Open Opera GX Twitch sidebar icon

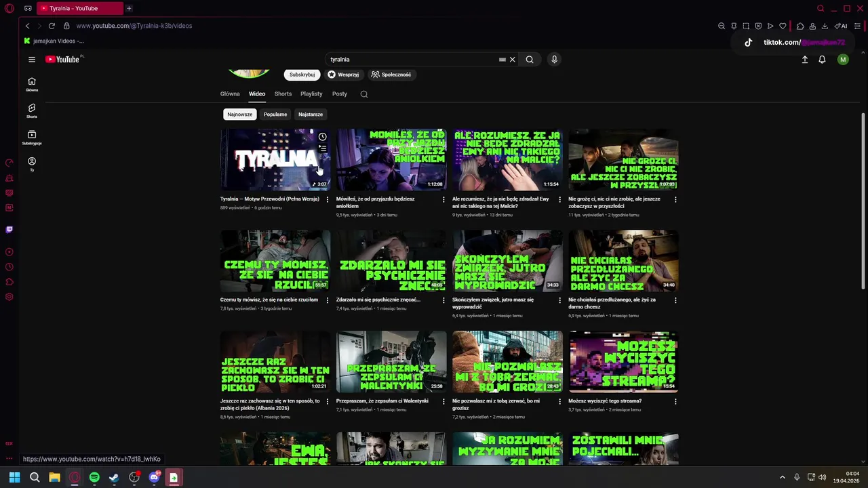(x=9, y=229)
